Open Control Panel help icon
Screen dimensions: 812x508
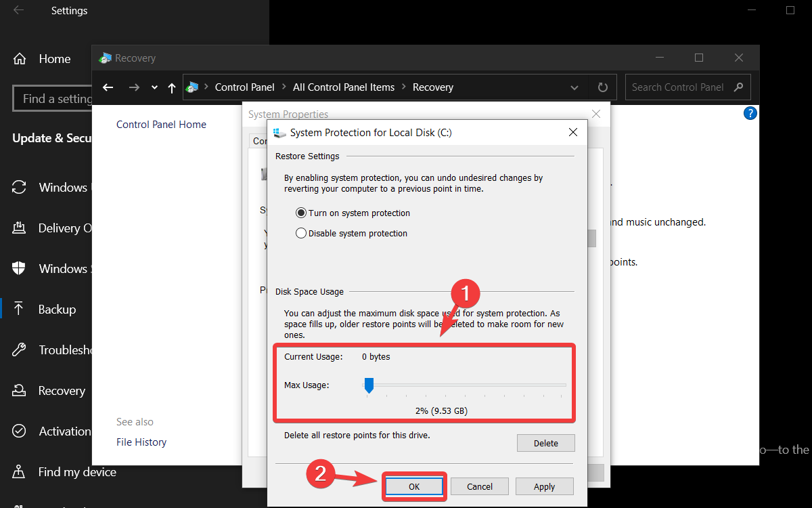pyautogui.click(x=750, y=113)
